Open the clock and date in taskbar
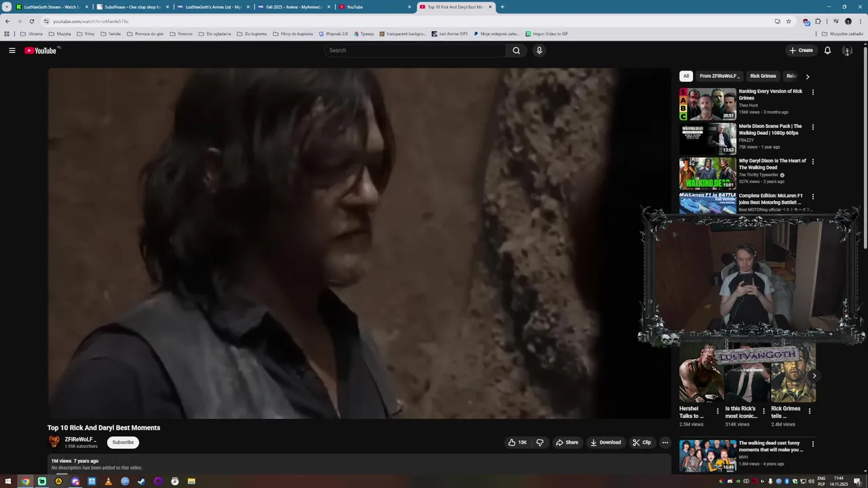 839,481
